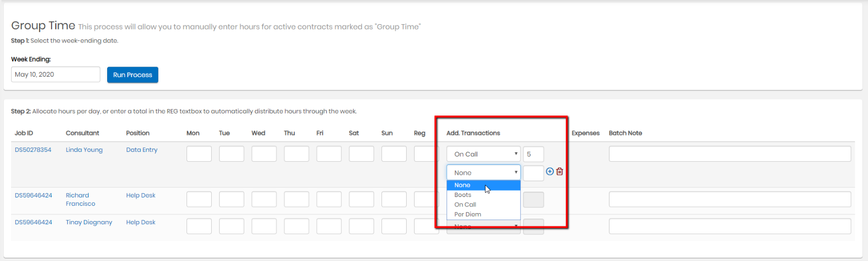The width and height of the screenshot is (868, 261).
Task: Select Boots from the dropdown list
Action: 463,195
